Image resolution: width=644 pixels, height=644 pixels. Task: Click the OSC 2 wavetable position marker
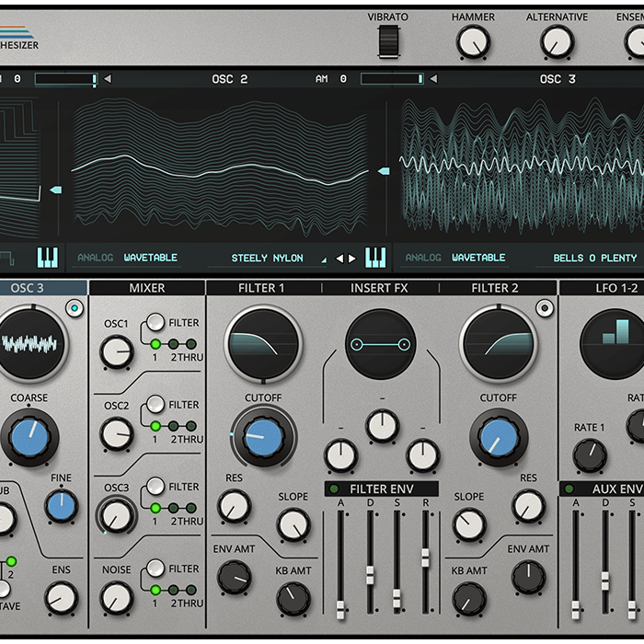pos(384,171)
